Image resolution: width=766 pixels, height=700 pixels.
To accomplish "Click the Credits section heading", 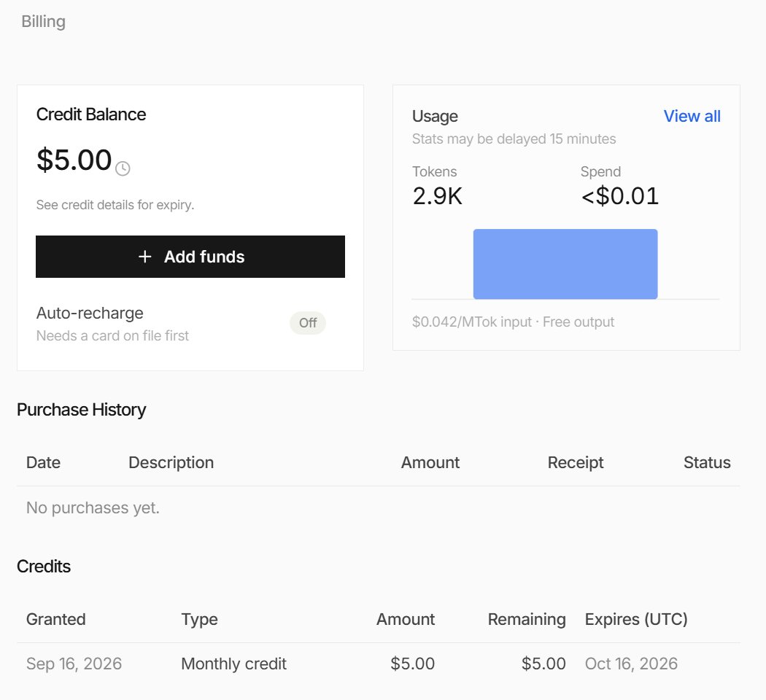I will (x=44, y=567).
